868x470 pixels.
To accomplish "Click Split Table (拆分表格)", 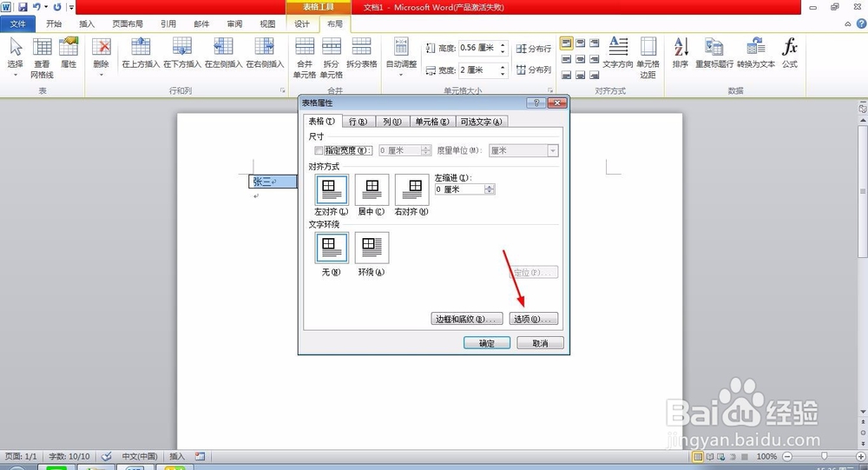I will coord(361,53).
